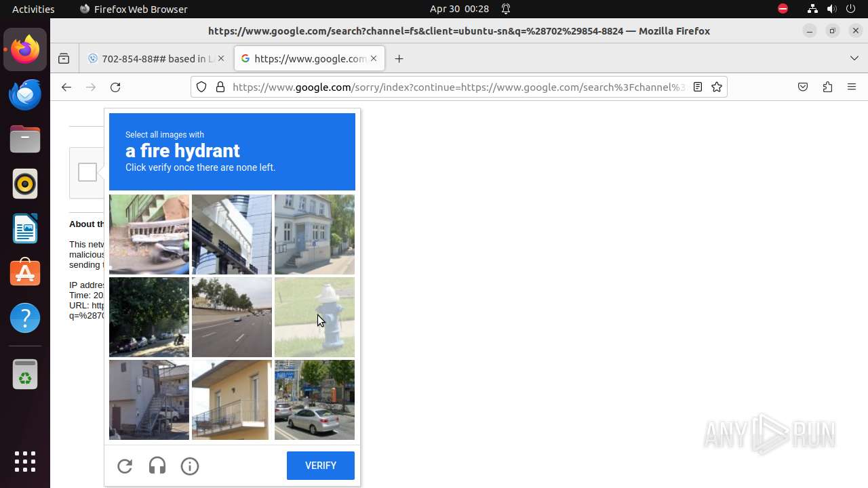Save page to Pocket
868x488 pixels.
pos(803,87)
